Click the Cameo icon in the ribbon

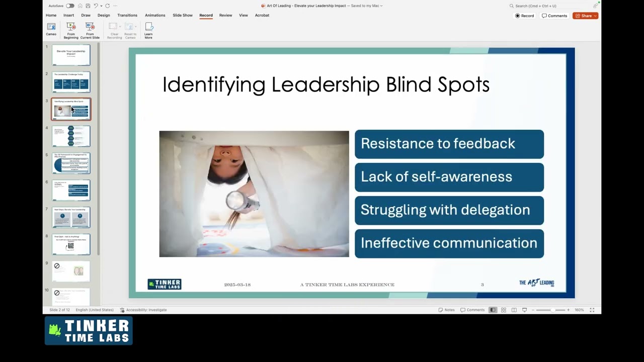tap(51, 27)
